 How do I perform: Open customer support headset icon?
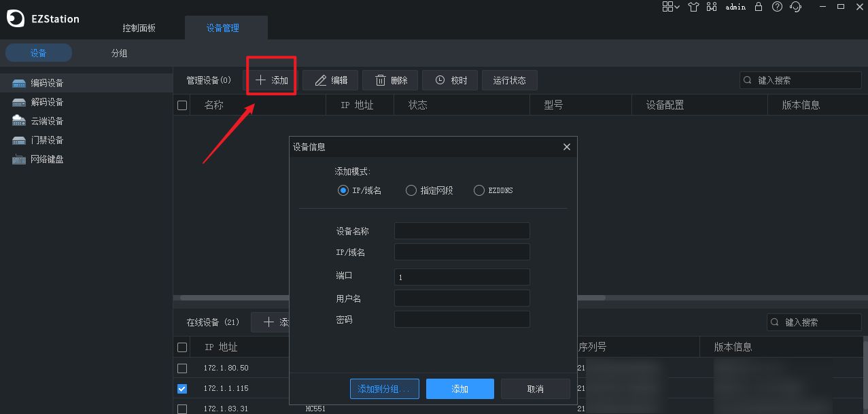click(x=796, y=7)
